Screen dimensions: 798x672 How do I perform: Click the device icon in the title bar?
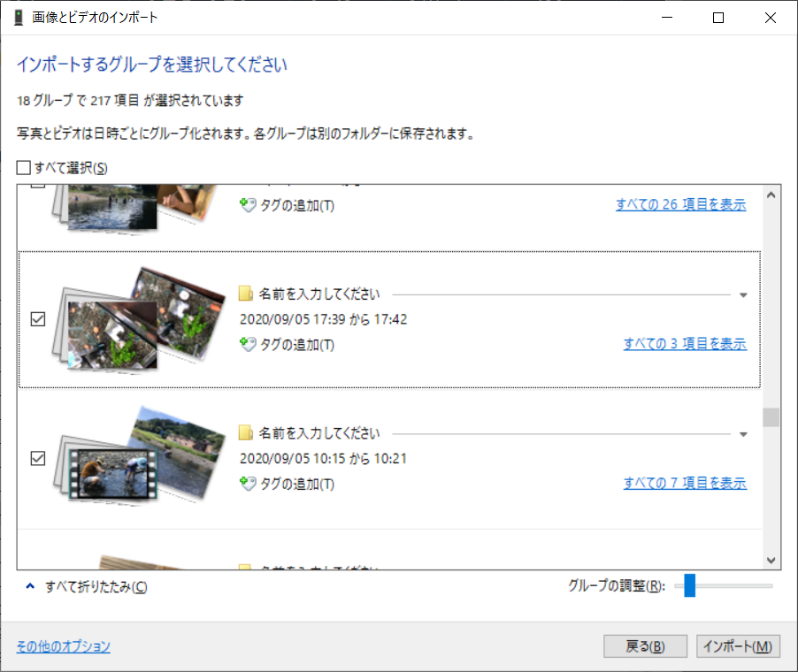tap(19, 18)
